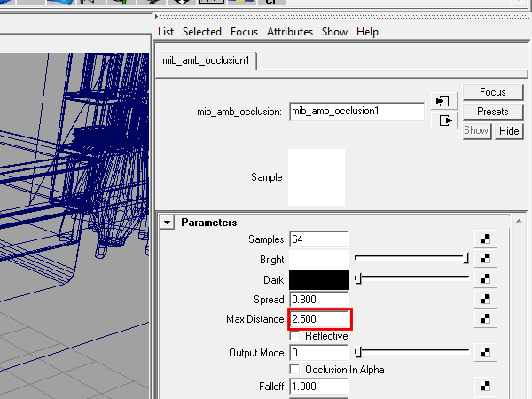Image resolution: width=532 pixels, height=399 pixels.
Task: Click the Output Mode value field
Action: 318,353
